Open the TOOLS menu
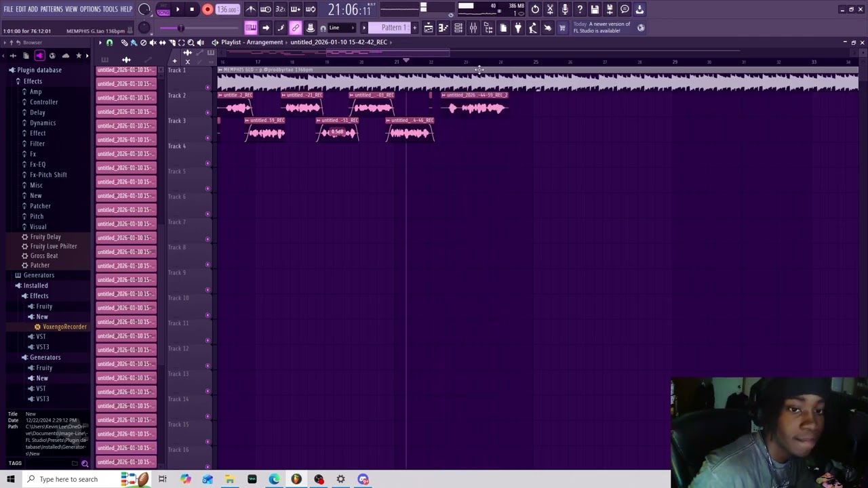The image size is (868, 488). tap(111, 9)
